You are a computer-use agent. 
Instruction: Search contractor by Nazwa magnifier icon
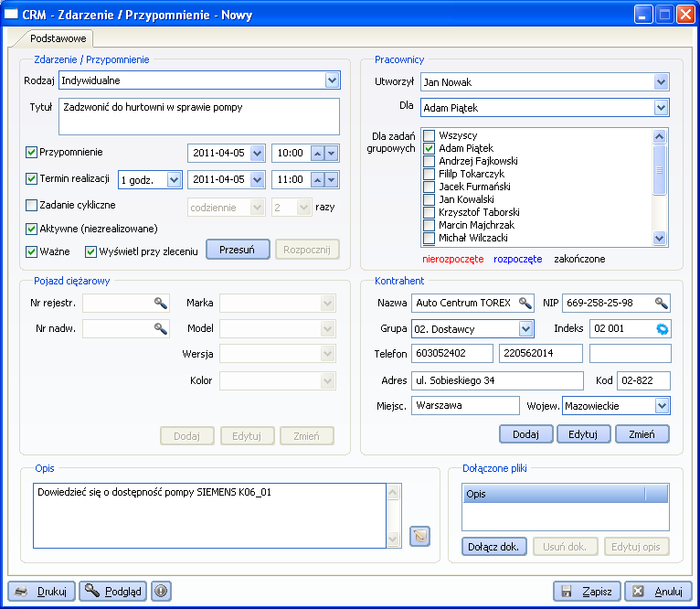(x=525, y=303)
